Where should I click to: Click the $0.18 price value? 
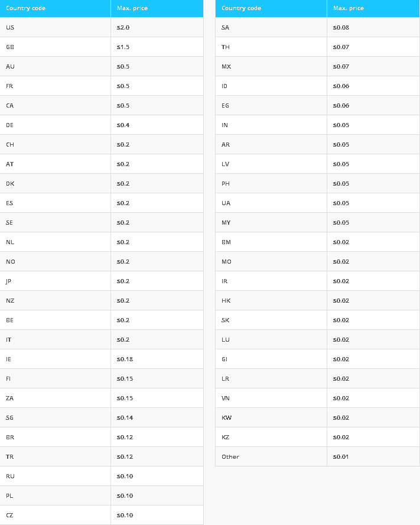pos(125,359)
